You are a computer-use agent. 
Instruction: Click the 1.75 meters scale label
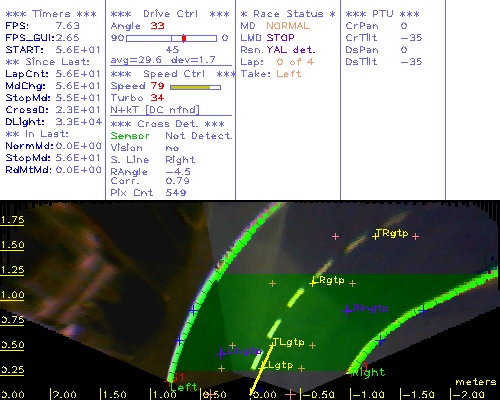point(12,220)
